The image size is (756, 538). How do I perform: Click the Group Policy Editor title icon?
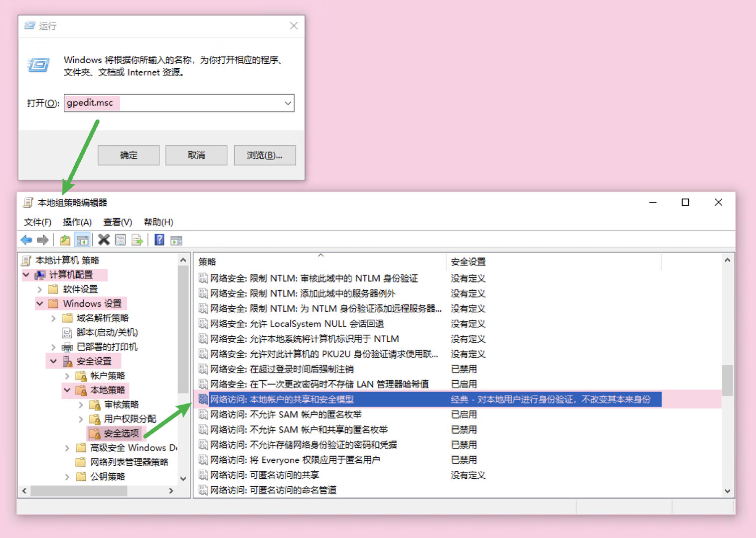tap(28, 202)
